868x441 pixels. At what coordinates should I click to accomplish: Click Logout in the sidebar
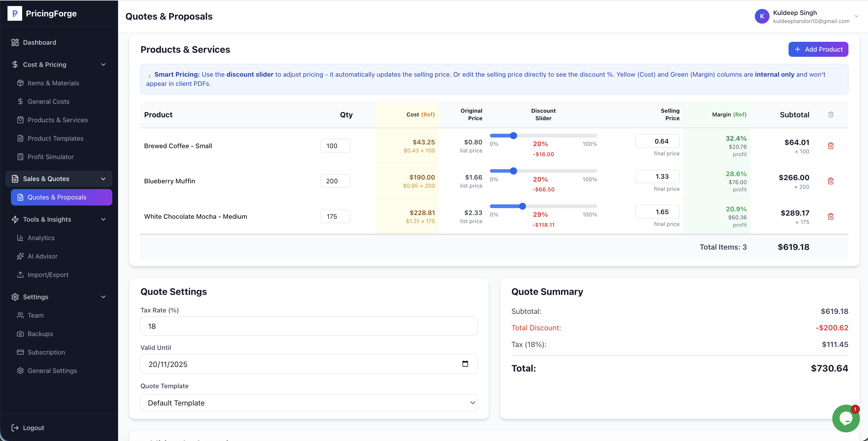point(33,427)
